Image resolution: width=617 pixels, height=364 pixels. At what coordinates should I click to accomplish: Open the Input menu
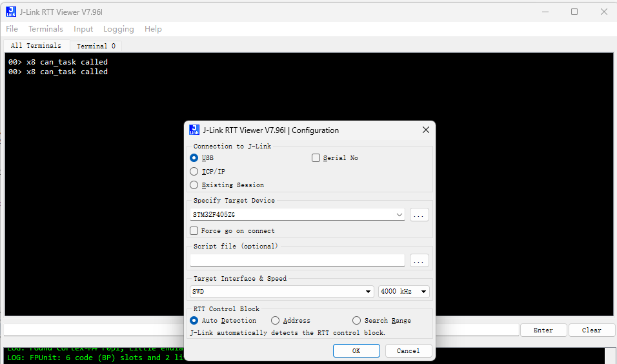[83, 29]
